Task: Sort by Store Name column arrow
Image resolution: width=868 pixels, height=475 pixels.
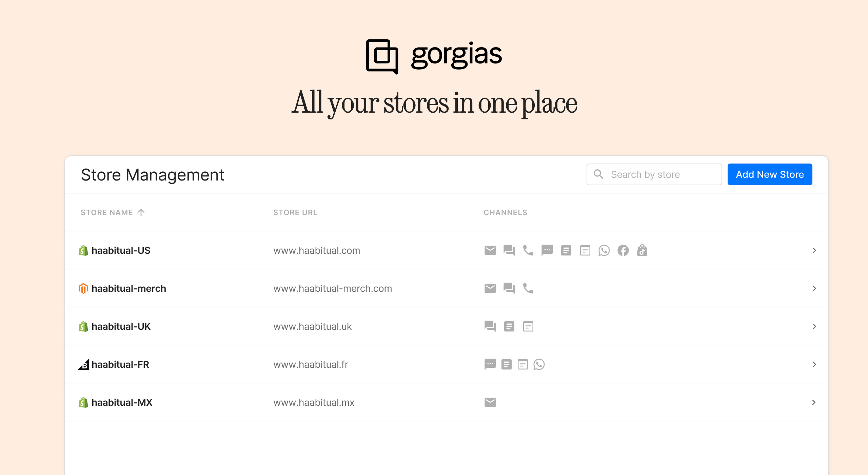Action: 141,212
